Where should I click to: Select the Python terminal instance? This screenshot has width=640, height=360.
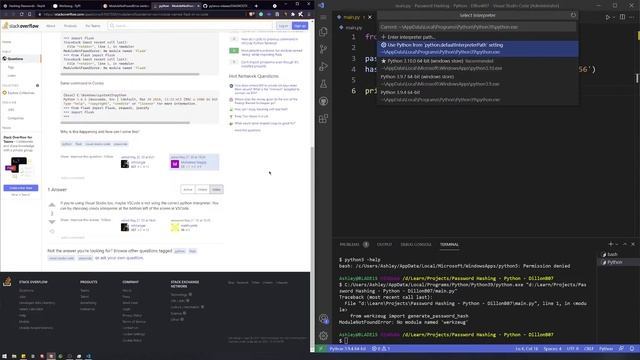(618, 262)
